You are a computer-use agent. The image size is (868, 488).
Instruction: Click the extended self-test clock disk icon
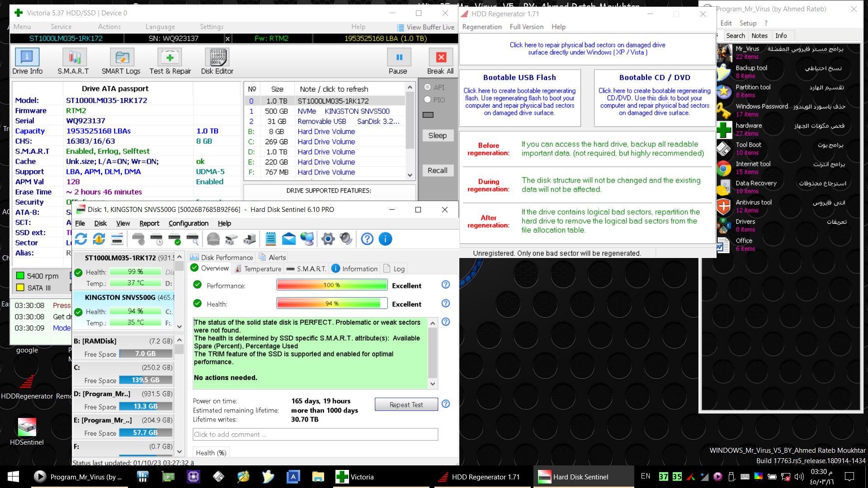[156, 239]
